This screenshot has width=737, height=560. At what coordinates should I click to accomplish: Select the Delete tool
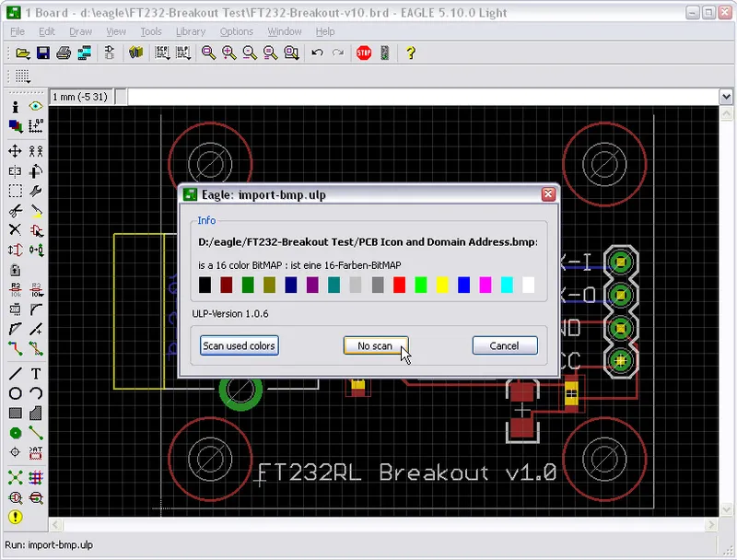click(x=14, y=227)
